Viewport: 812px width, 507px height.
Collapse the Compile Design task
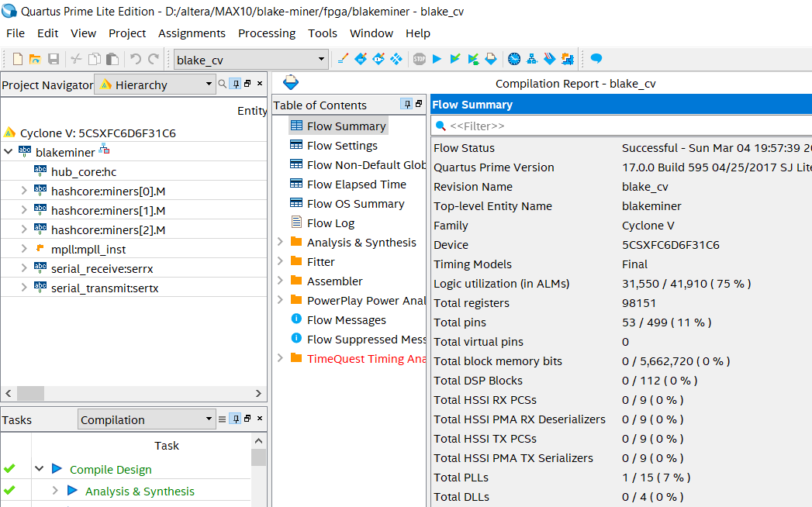(40, 469)
